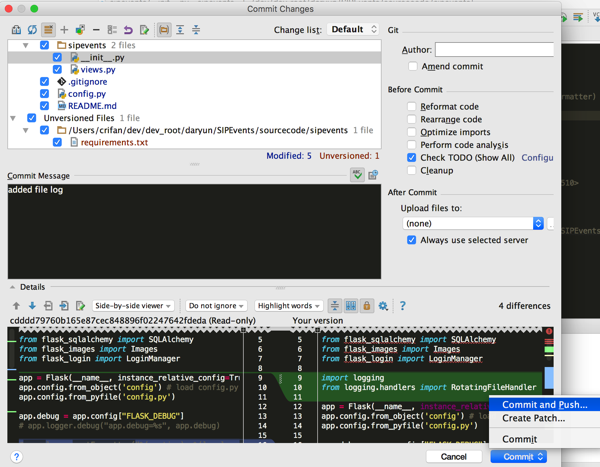Open the Upload files to dropdown

[471, 223]
